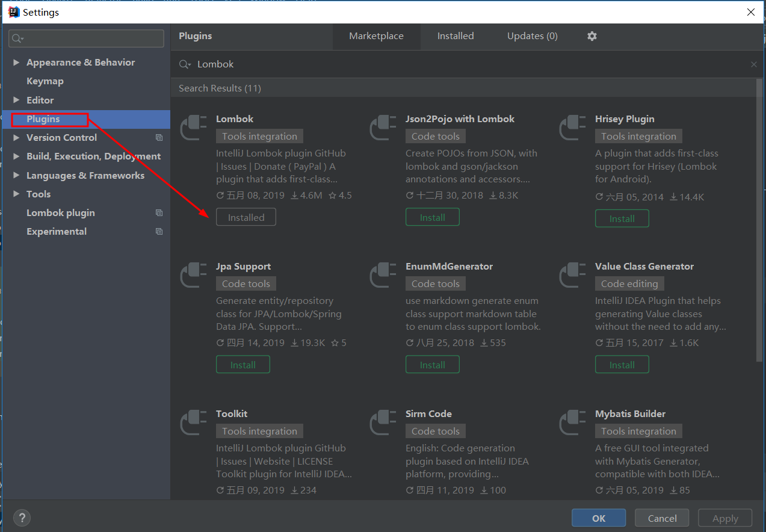Click the Installed button for Lombok
This screenshot has height=532, width=766.
[x=246, y=217]
